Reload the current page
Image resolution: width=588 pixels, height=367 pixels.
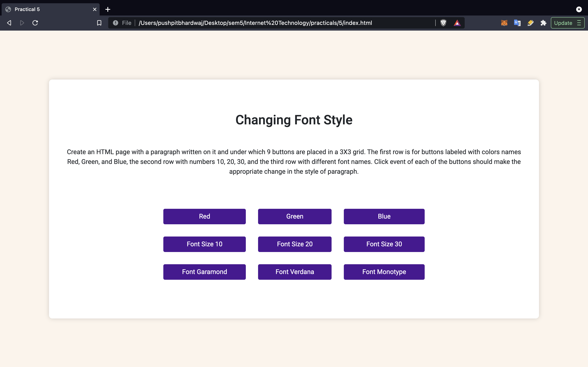(x=35, y=23)
